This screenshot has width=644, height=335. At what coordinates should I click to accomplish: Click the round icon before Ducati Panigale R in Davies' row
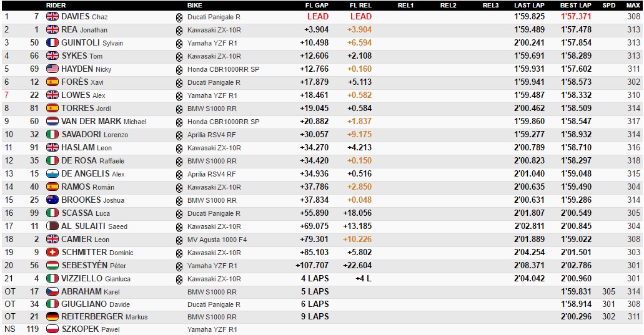coord(180,17)
